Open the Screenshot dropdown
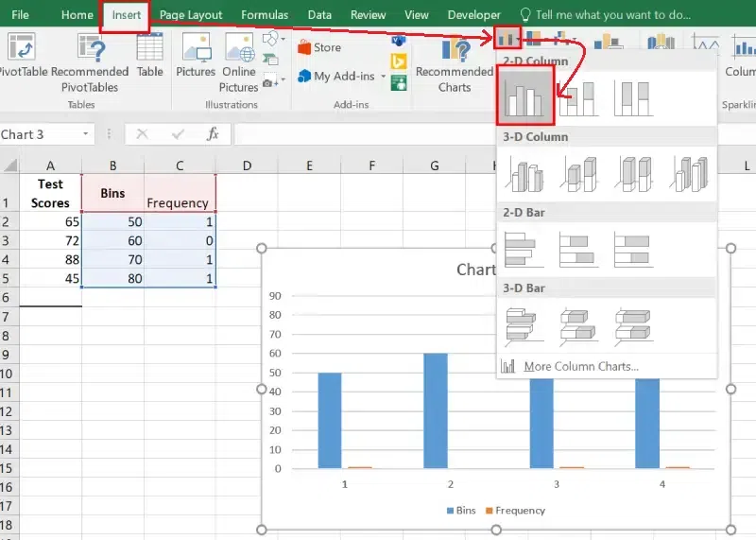The width and height of the screenshot is (756, 540). [274, 80]
